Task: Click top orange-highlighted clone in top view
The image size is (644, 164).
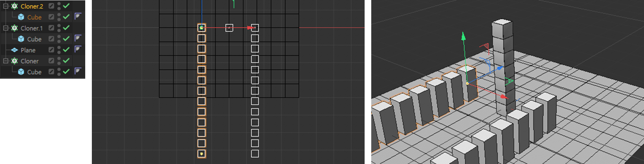Action: pos(202,28)
